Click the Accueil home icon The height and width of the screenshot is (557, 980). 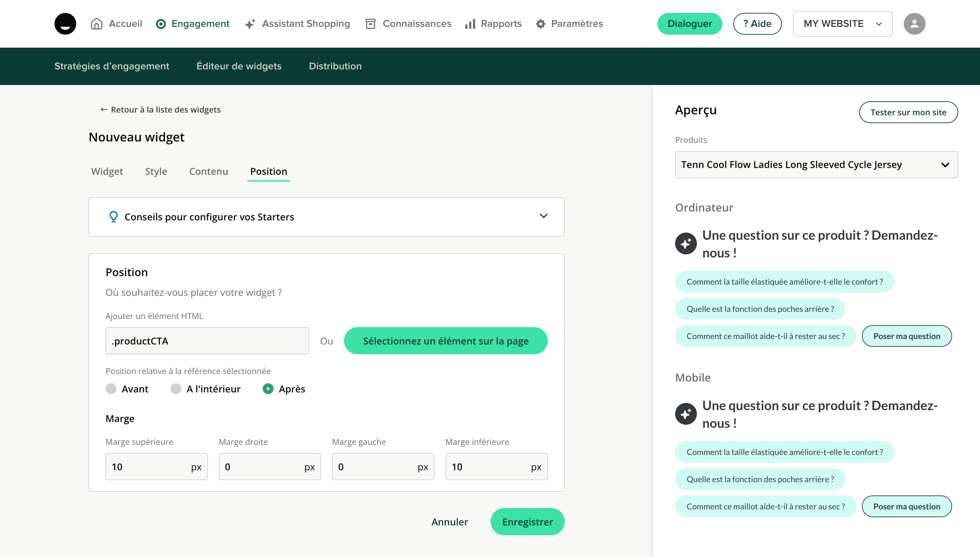point(97,24)
